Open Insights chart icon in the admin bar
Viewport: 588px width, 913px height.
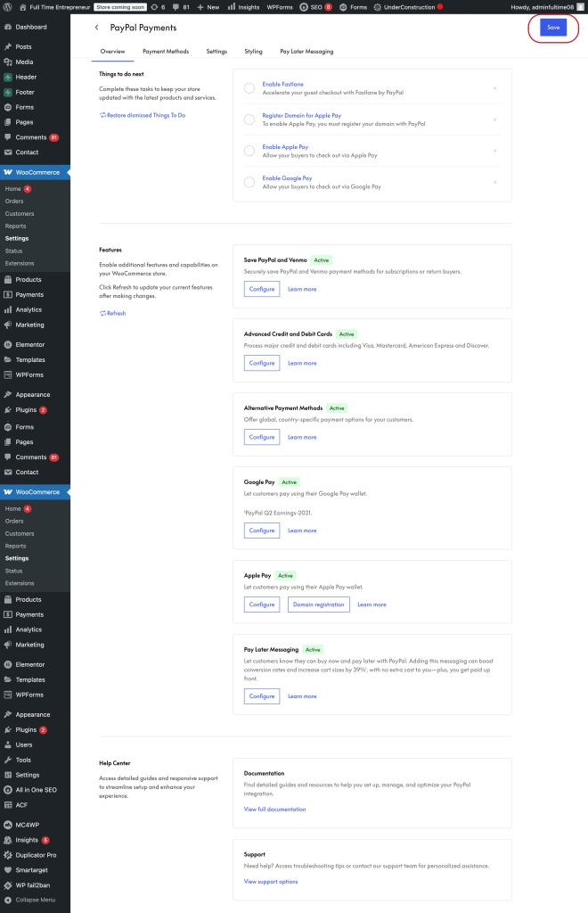(x=243, y=7)
